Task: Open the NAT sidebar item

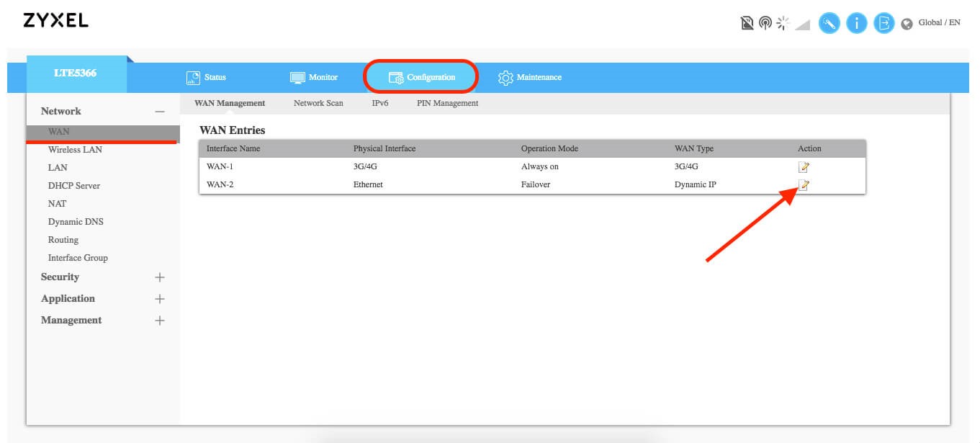Action: (57, 204)
